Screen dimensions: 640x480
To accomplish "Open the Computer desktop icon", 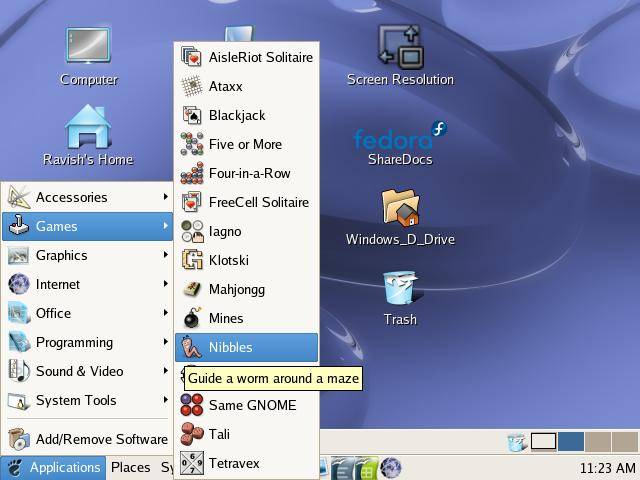I will pyautogui.click(x=88, y=48).
